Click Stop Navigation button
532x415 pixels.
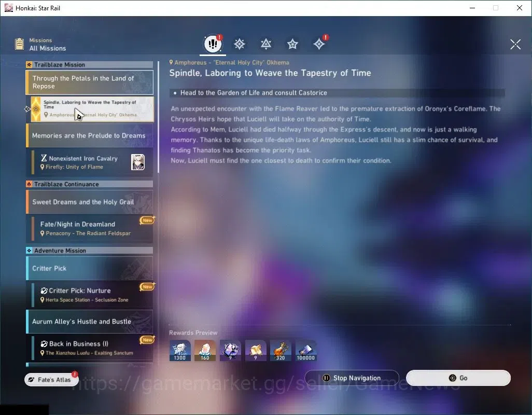(x=352, y=378)
